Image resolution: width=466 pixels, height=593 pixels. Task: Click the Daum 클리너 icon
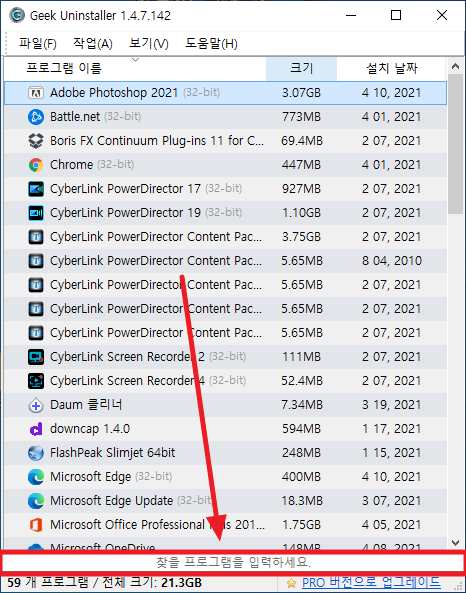coord(36,405)
